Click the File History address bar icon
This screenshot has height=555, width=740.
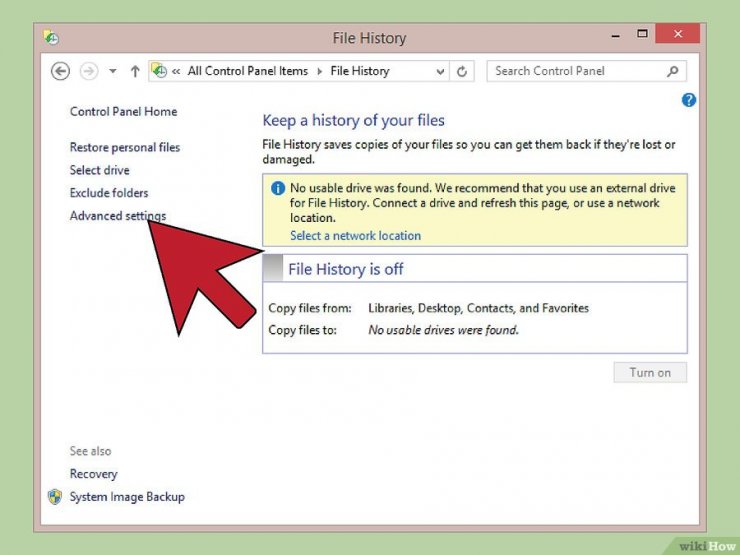point(160,71)
